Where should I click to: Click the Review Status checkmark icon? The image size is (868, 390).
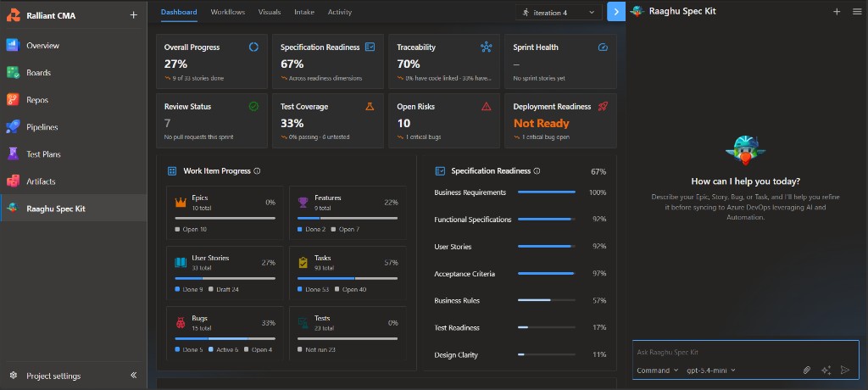253,106
